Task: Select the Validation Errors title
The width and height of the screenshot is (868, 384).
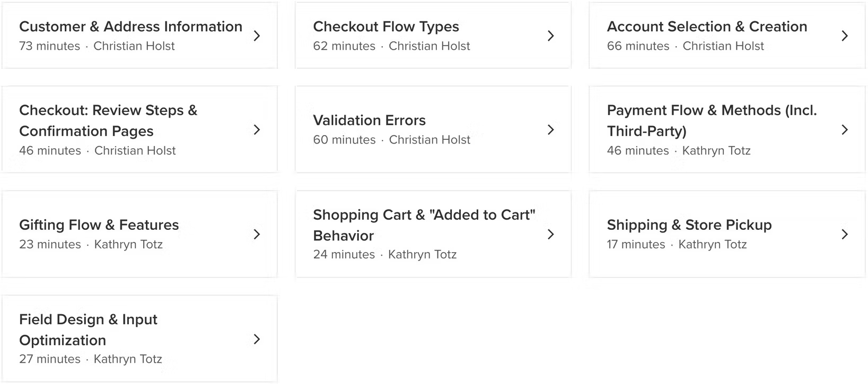Action: tap(369, 120)
